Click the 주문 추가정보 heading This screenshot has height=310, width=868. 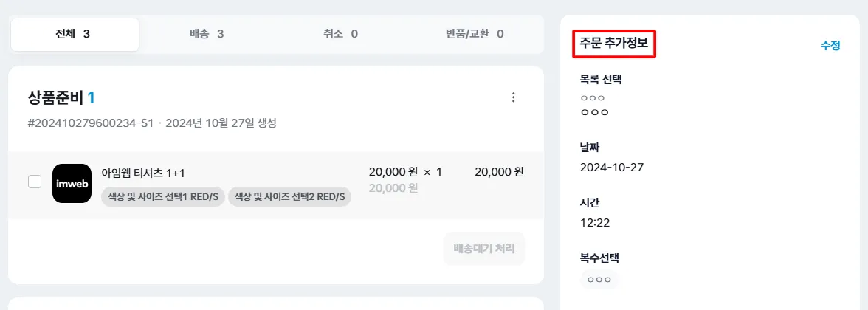(614, 44)
